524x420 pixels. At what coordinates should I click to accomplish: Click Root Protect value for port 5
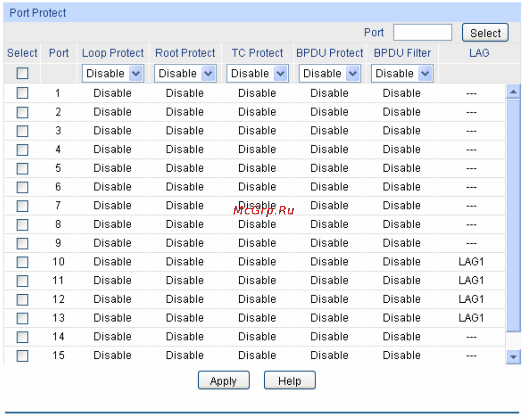[x=185, y=168]
